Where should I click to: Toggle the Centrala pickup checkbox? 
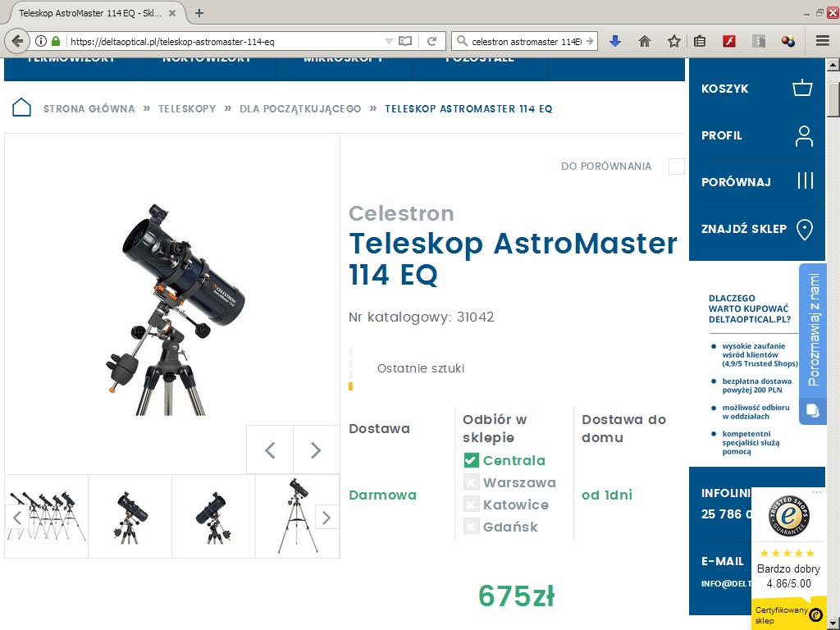[x=471, y=460]
